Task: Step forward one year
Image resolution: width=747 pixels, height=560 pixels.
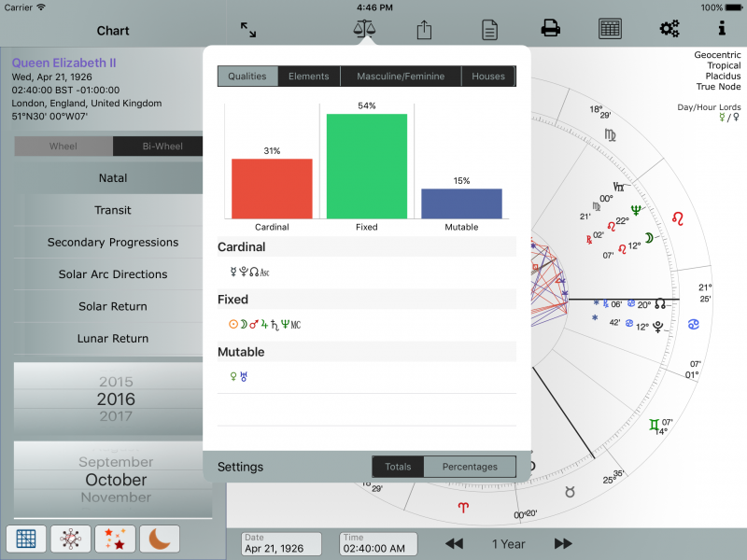Action: pos(563,543)
